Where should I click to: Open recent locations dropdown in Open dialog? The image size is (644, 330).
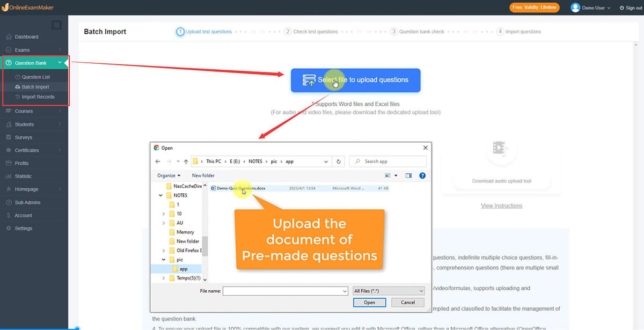(178, 162)
